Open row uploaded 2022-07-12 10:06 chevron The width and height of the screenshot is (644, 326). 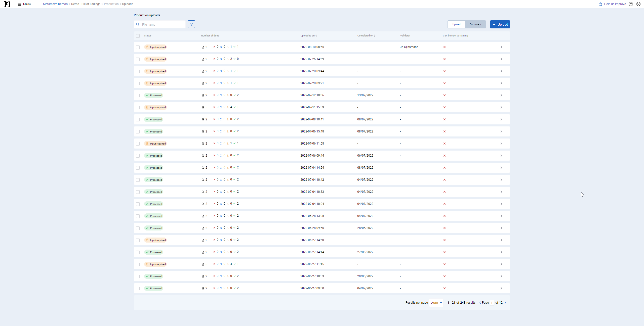[501, 95]
